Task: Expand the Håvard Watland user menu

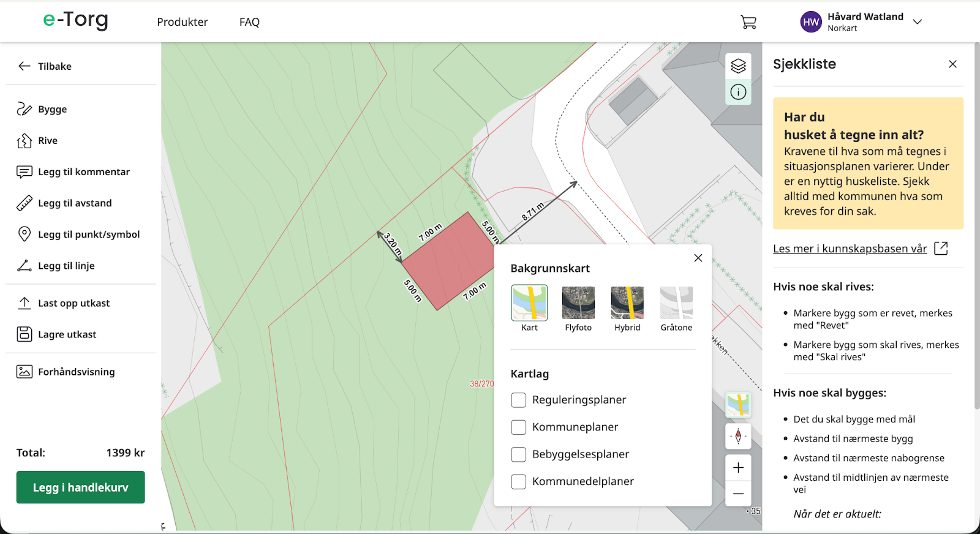Action: pyautogui.click(x=917, y=22)
